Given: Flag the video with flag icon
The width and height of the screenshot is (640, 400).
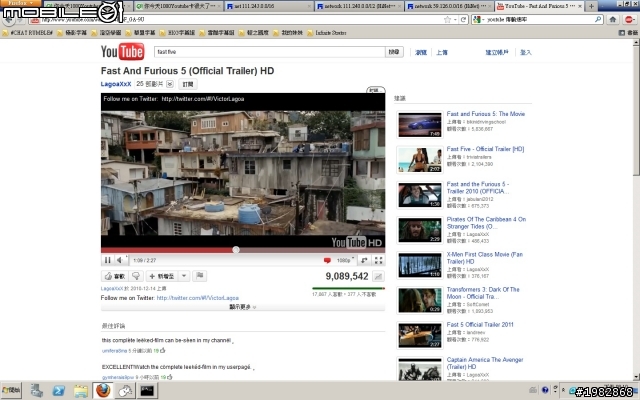Looking at the screenshot, I should (x=200, y=276).
